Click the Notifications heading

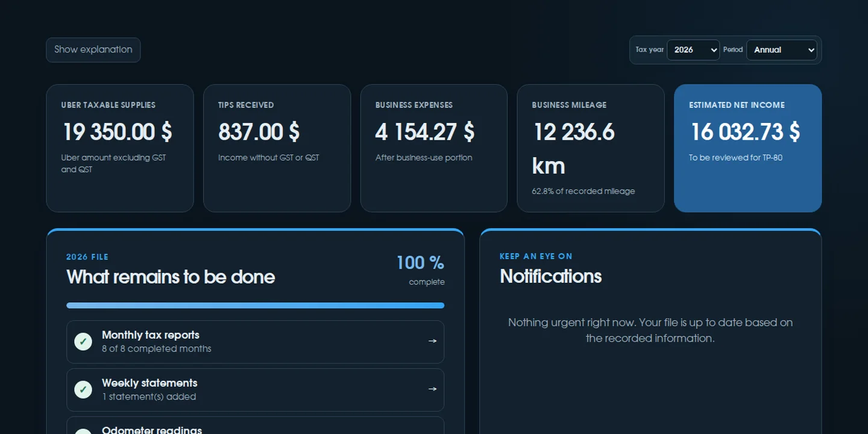(551, 276)
